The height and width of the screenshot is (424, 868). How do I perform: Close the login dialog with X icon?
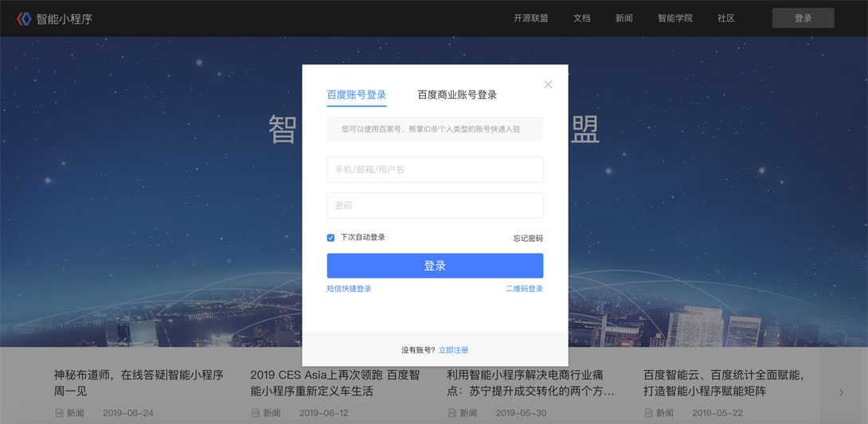point(548,84)
